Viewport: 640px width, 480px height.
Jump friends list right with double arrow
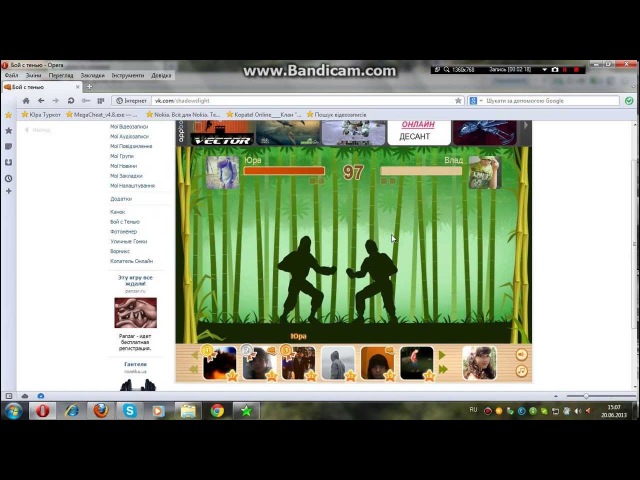pos(443,369)
